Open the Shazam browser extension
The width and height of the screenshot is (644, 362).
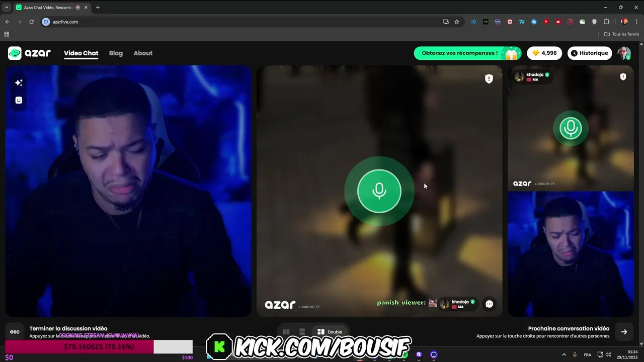pyautogui.click(x=534, y=22)
